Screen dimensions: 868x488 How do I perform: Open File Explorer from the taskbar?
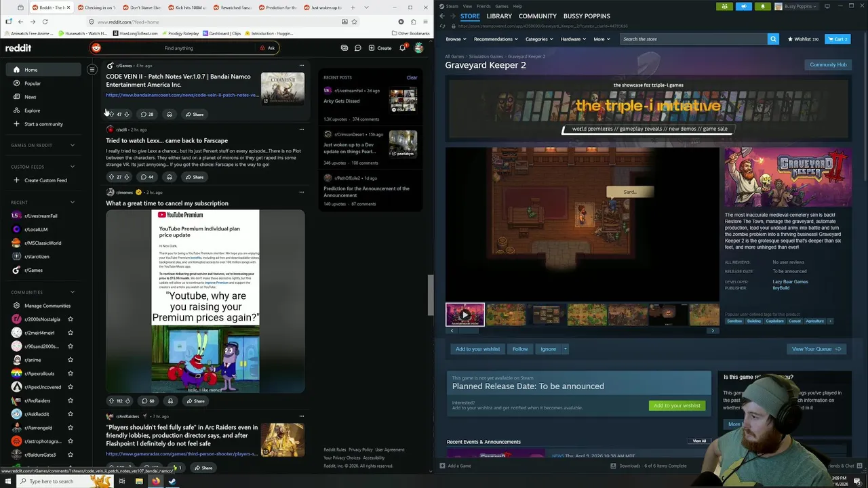pyautogui.click(x=139, y=481)
